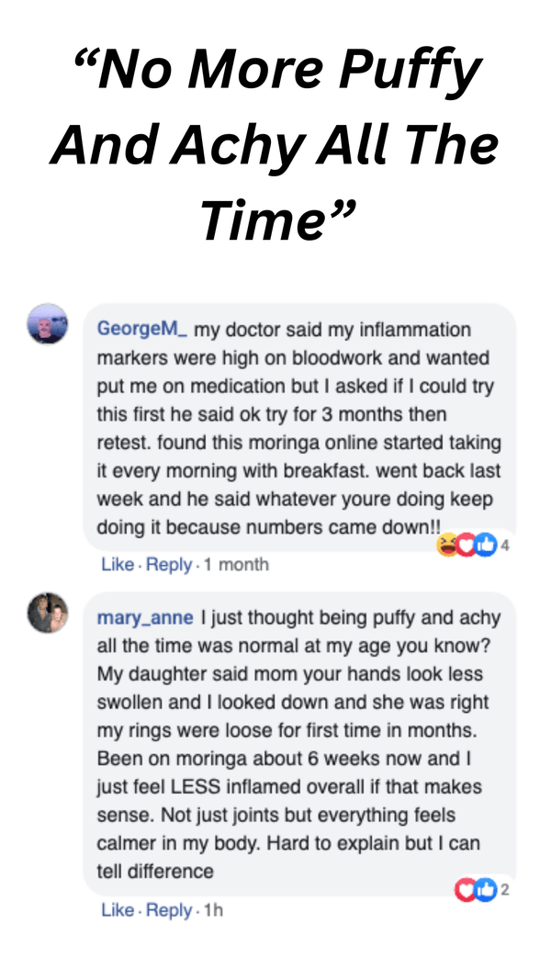Click GeorgeM_'s profile avatar
This screenshot has height=980, width=551.
click(x=48, y=324)
